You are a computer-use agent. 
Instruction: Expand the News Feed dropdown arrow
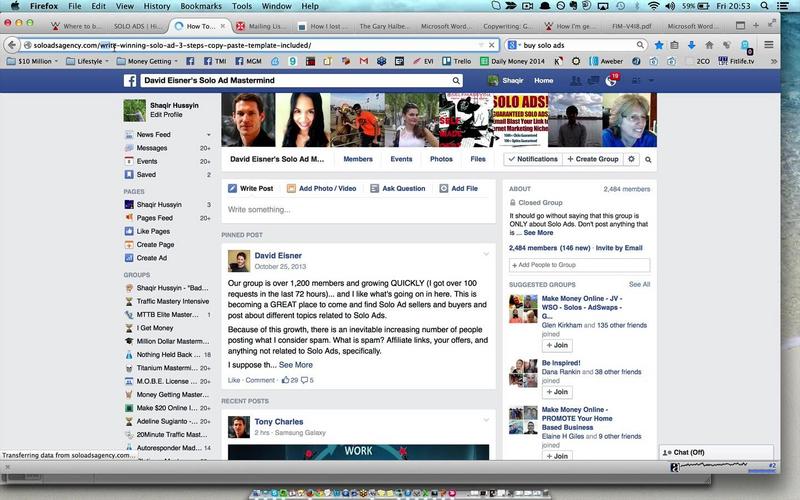click(208, 135)
